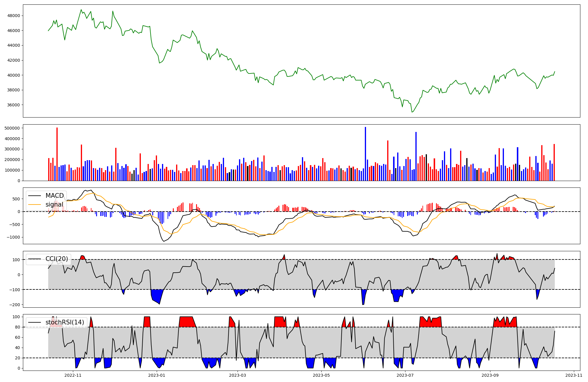Click the 2023-01 x-axis date label

click(157, 375)
